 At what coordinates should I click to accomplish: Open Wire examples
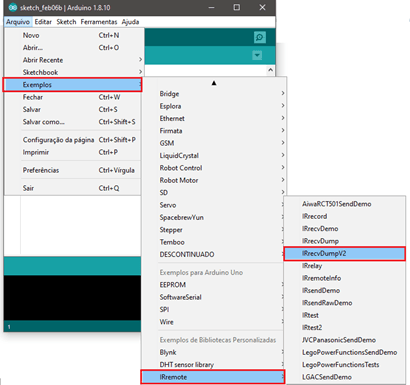click(213, 322)
